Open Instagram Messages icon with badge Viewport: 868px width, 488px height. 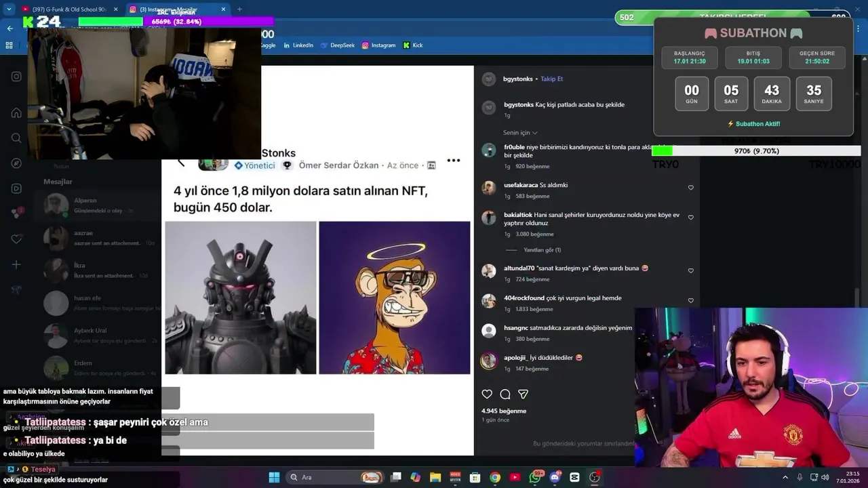coord(16,213)
